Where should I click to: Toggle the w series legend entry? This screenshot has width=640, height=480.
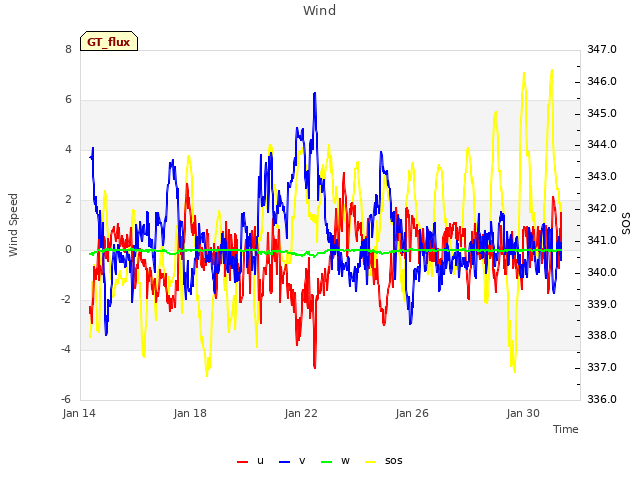pos(335,461)
